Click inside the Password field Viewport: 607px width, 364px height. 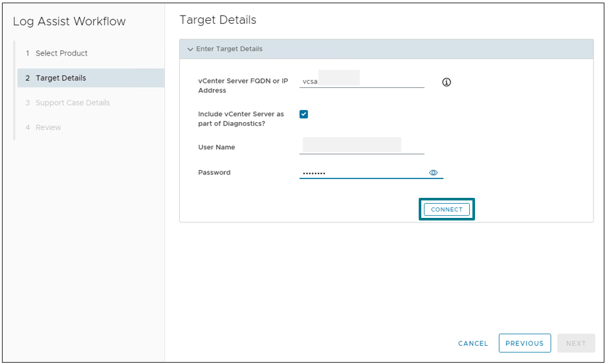(362, 173)
